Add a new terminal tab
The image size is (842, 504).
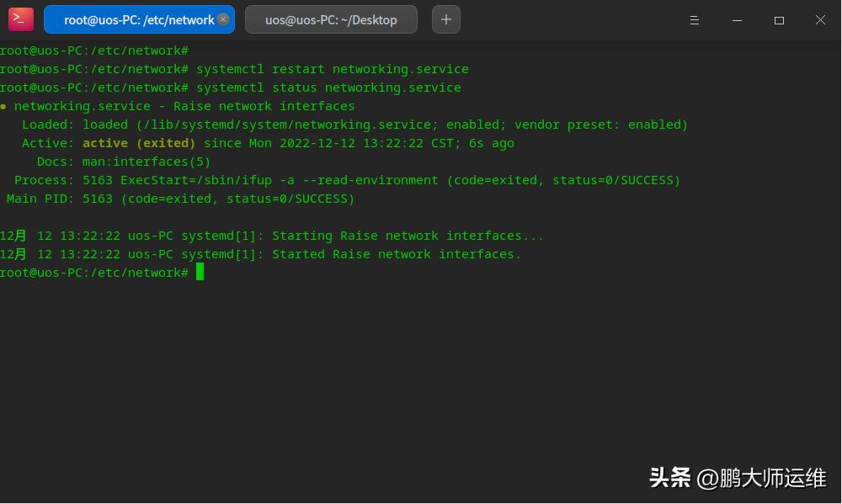pyautogui.click(x=445, y=19)
